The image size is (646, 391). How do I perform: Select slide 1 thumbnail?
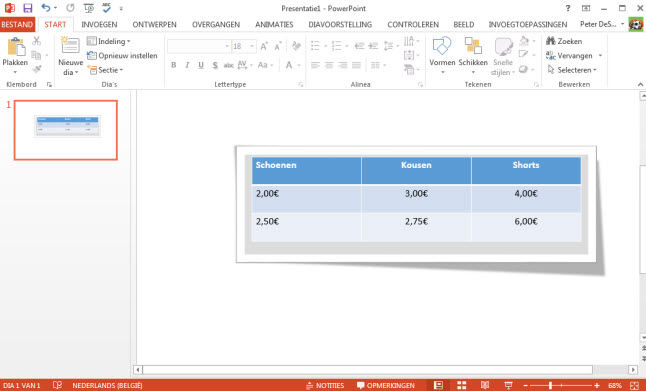click(x=66, y=130)
